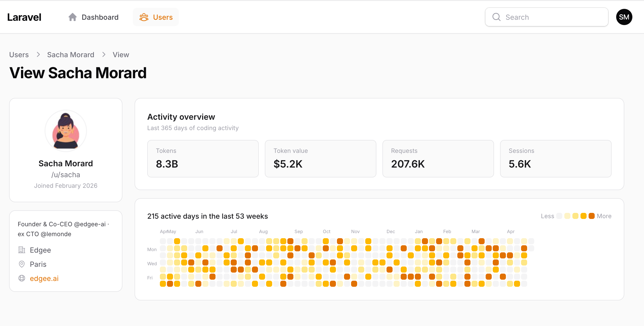Screen dimensions: 644x326
Task: Click the search magnifier icon
Action: pyautogui.click(x=496, y=17)
